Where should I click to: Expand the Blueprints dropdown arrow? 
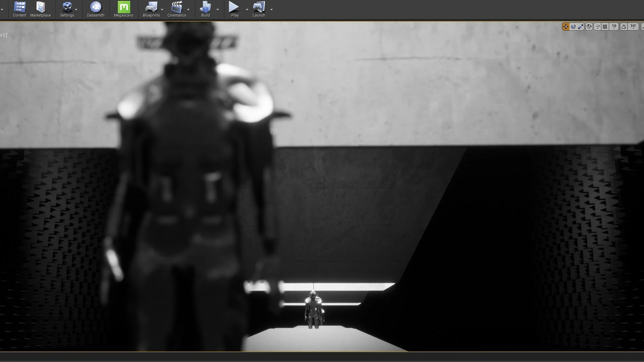(x=162, y=9)
